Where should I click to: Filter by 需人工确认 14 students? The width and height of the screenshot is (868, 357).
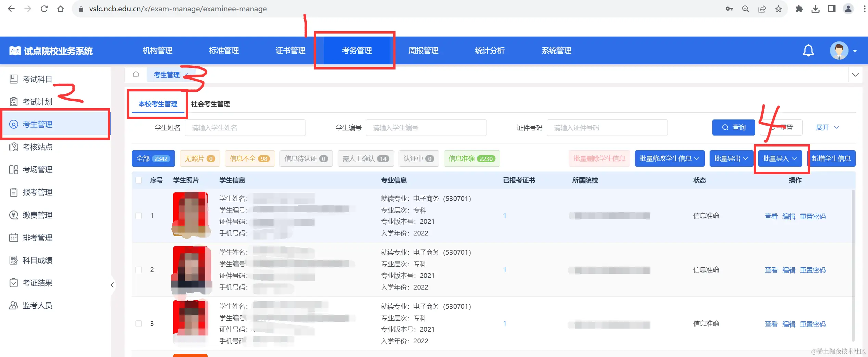[366, 158]
